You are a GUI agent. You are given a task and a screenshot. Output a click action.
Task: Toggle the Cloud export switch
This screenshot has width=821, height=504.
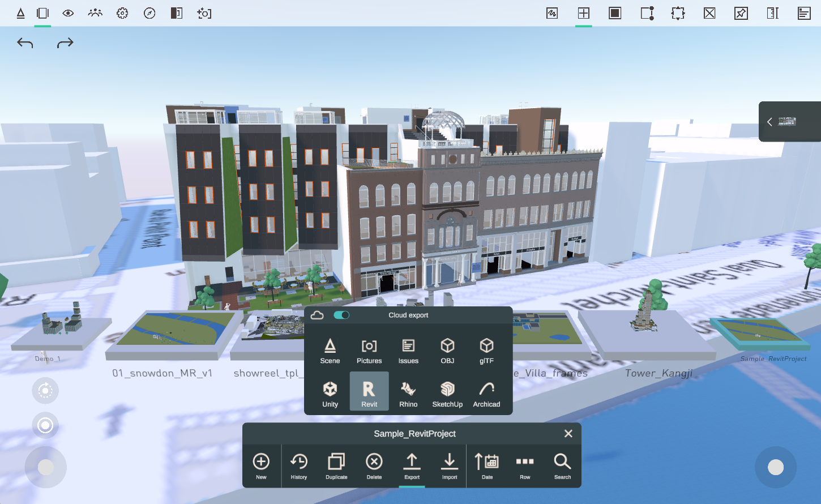[x=341, y=315]
